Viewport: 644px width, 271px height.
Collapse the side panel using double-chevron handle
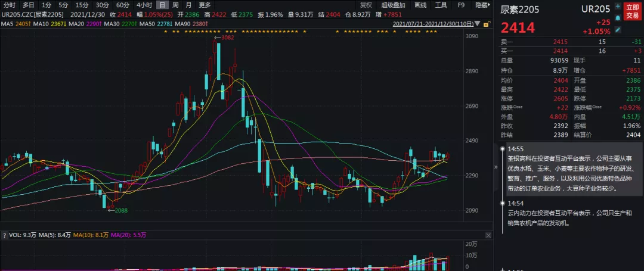tap(494, 167)
